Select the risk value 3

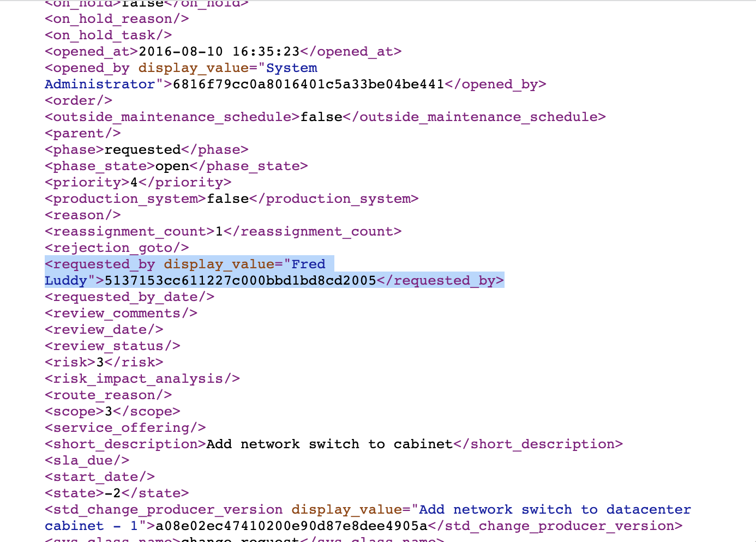coord(100,362)
